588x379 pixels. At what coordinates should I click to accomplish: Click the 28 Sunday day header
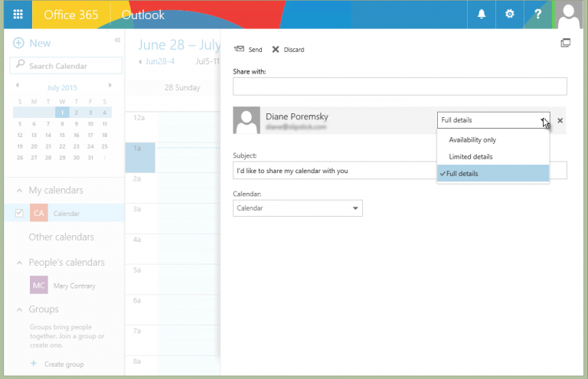(x=182, y=87)
